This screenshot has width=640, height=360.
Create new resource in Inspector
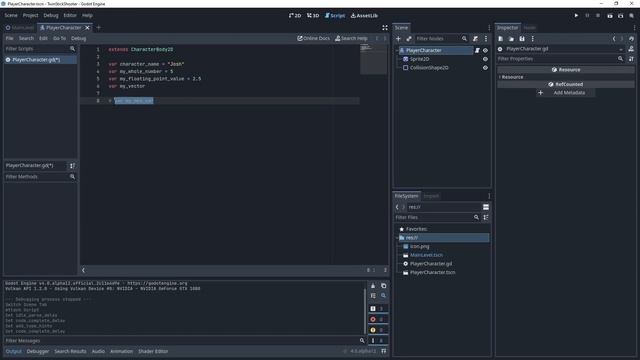click(x=501, y=39)
